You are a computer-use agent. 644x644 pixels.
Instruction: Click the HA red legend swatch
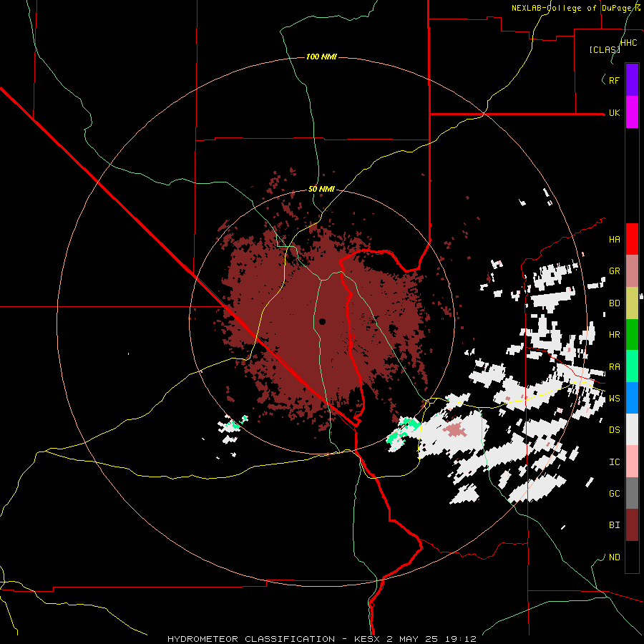[632, 239]
